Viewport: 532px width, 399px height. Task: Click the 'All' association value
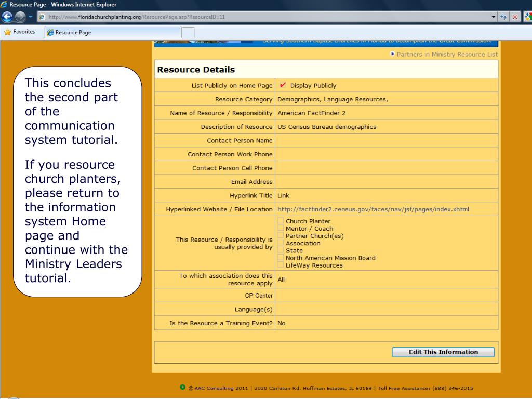[x=281, y=280]
